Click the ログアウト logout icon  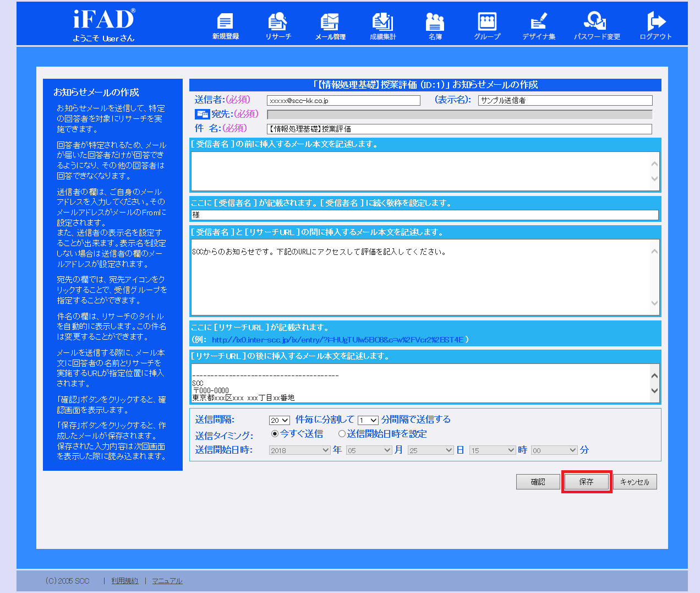(x=655, y=26)
